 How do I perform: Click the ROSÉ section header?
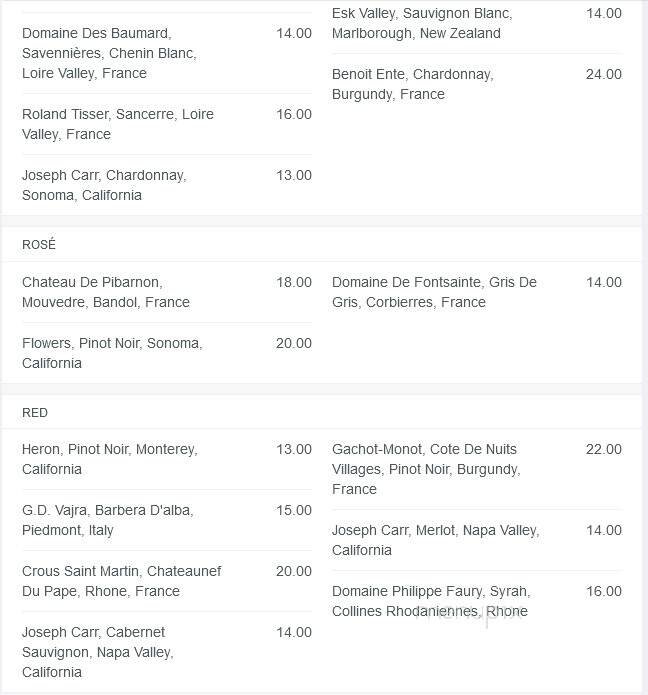coord(39,245)
